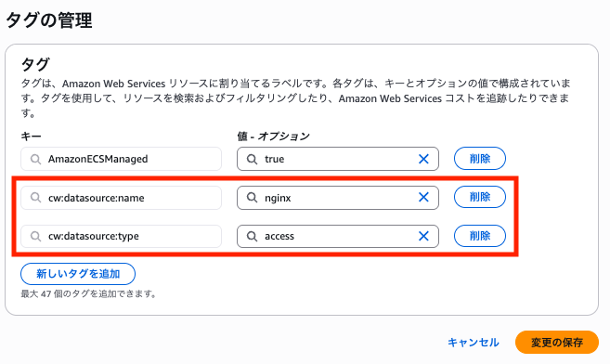Click the キー column label

pyautogui.click(x=31, y=136)
